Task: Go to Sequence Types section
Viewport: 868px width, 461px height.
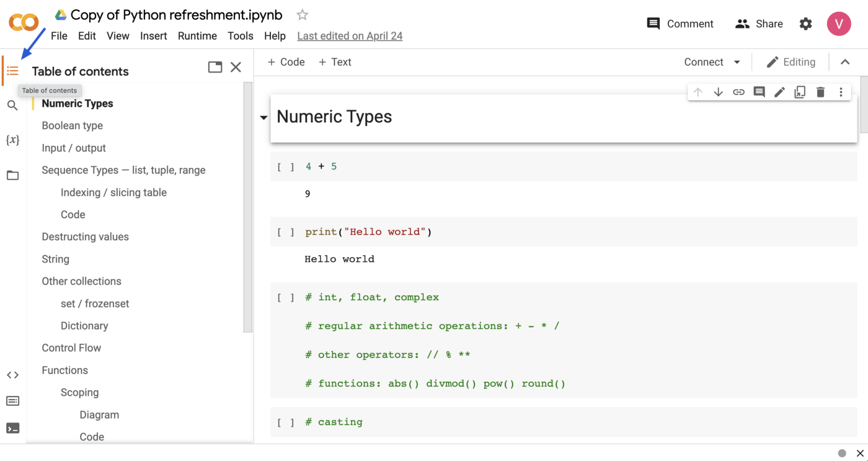Action: point(123,170)
